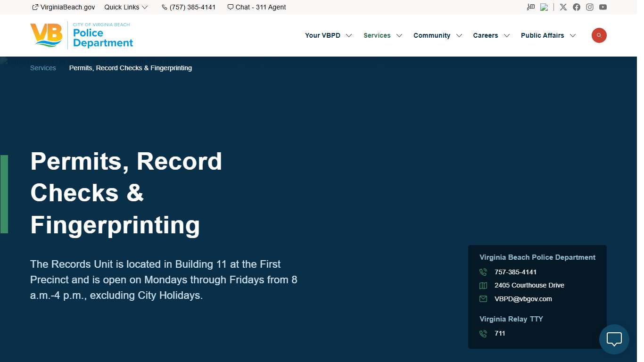The width and height of the screenshot is (644, 362).
Task: Open the Community dropdown menu
Action: coord(432,35)
